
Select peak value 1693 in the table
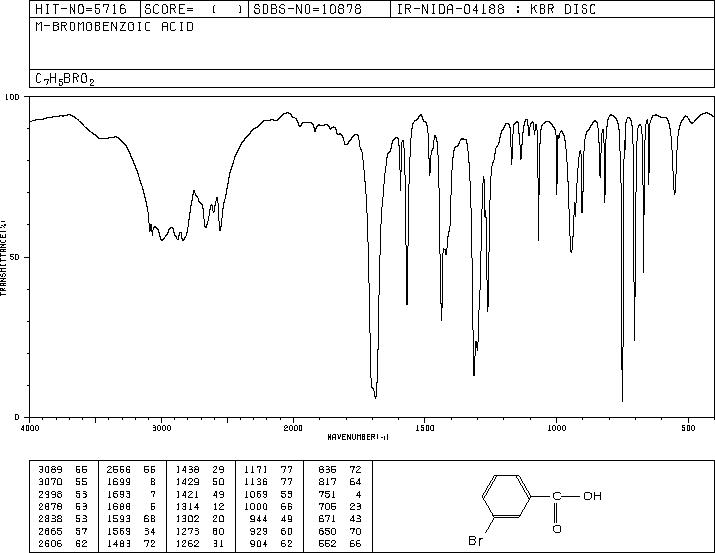point(119,494)
